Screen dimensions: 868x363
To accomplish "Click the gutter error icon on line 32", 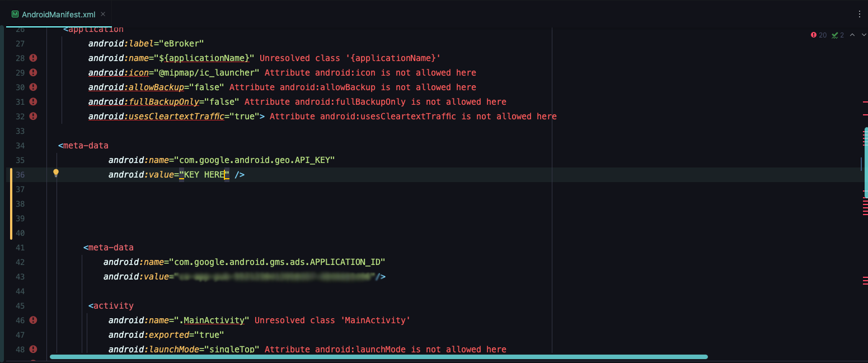I will point(33,116).
